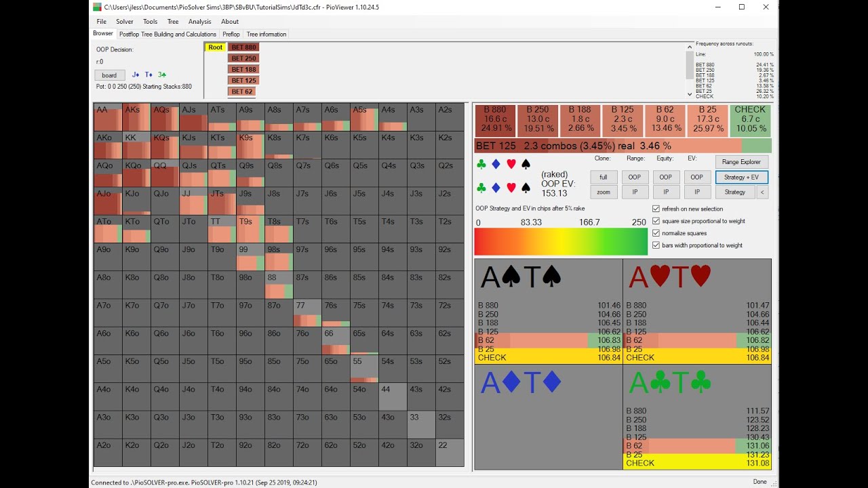Select the 'B 880' action color box
Image resolution: width=868 pixels, height=488 pixels.
[495, 120]
